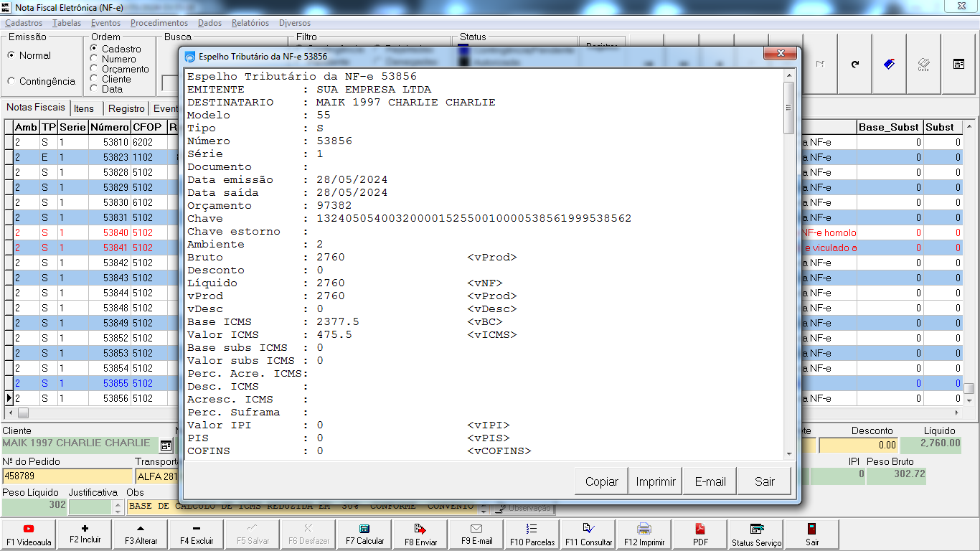Click the Nº do Pedido input field

coord(67,476)
